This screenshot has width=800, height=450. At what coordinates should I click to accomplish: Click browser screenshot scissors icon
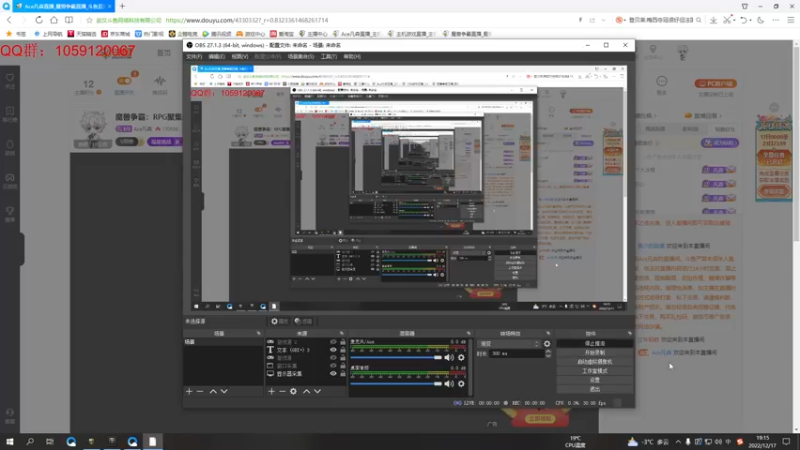[728, 20]
